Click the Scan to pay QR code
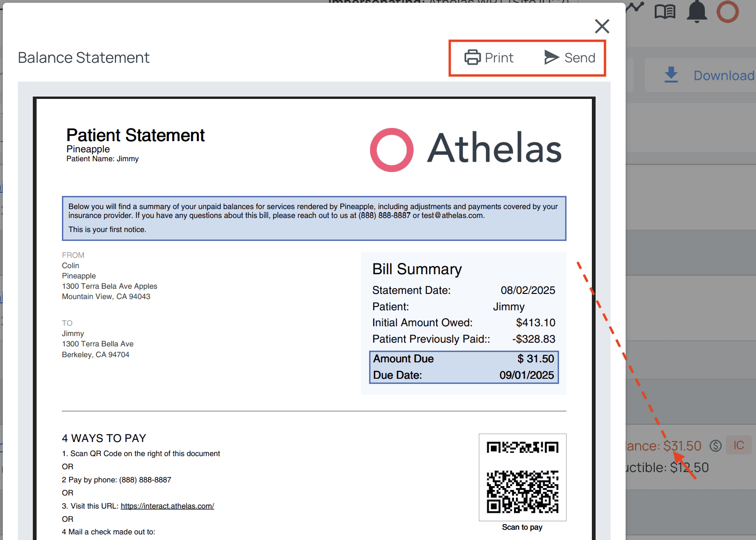 (x=522, y=477)
